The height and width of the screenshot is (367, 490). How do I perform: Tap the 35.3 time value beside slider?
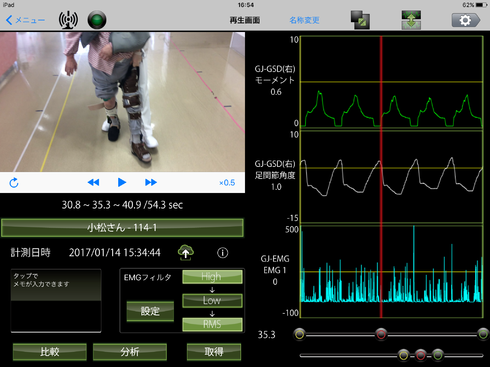[x=267, y=335]
